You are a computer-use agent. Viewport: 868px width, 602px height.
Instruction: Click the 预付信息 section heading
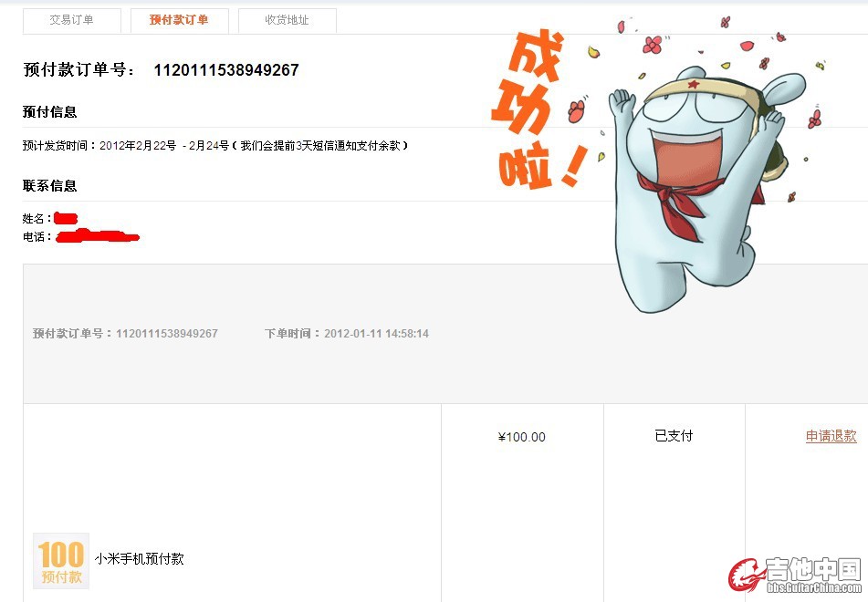click(50, 112)
